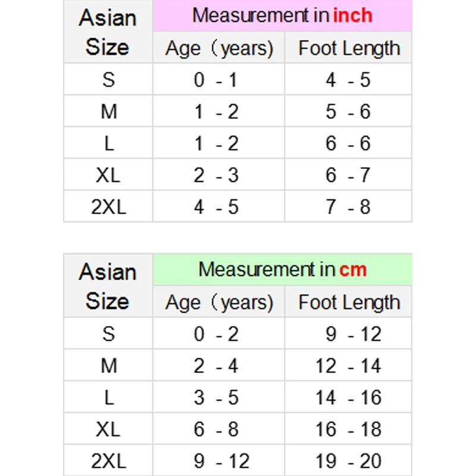Image resolution: width=476 pixels, height=476 pixels.
Task: Click the '6 - 7' foot length inch cell
Action: click(349, 175)
